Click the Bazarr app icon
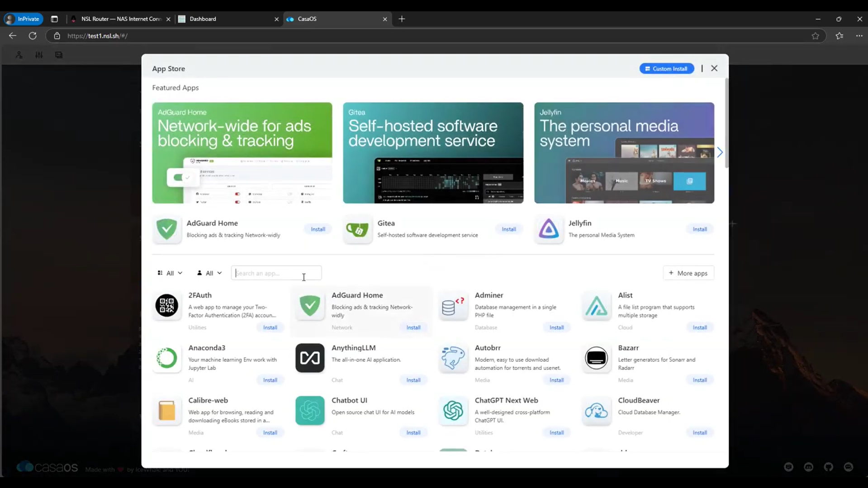This screenshot has width=868, height=488. coord(597,358)
